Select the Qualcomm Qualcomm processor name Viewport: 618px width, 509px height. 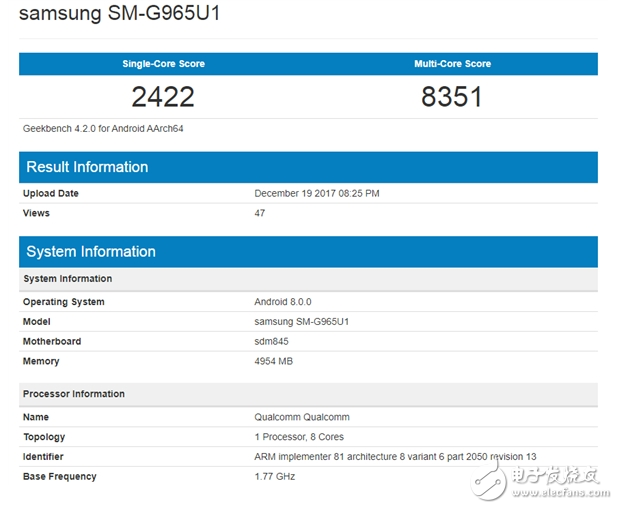[302, 417]
